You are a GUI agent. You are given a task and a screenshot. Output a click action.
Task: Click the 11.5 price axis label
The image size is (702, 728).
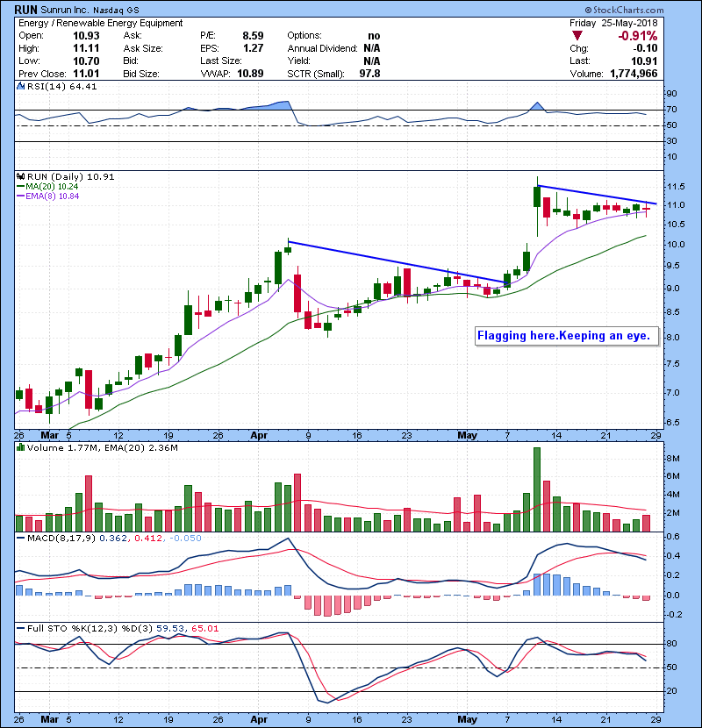[x=676, y=187]
